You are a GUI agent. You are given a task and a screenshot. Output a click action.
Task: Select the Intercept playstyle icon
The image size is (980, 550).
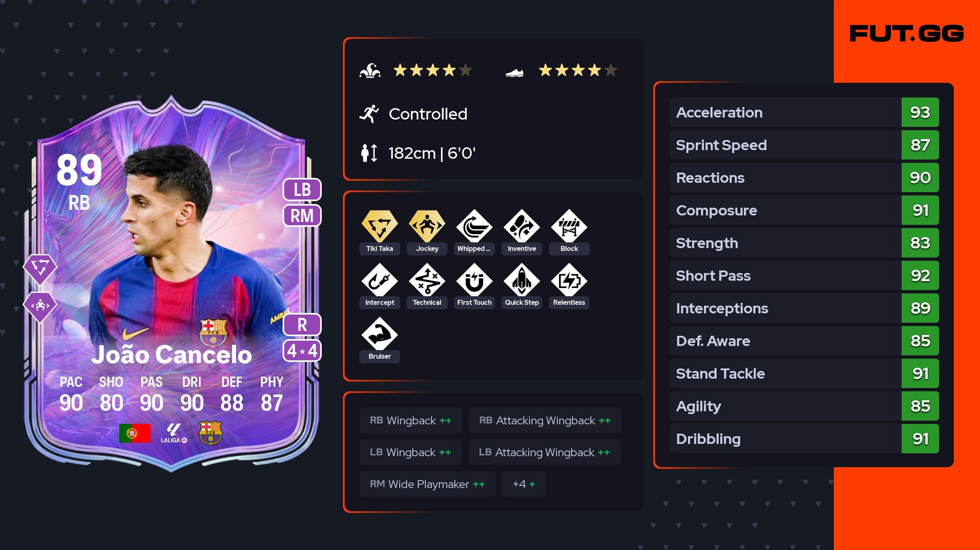pyautogui.click(x=379, y=280)
